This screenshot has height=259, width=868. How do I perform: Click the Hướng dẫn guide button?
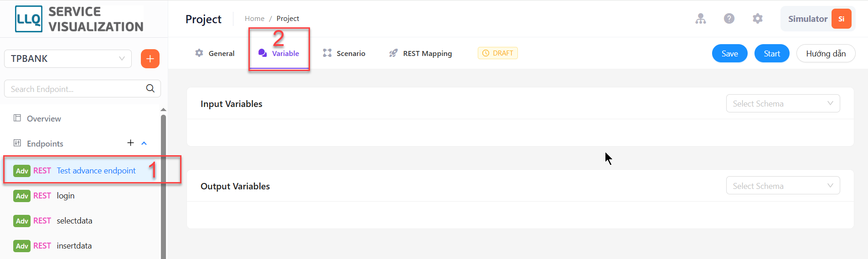pyautogui.click(x=826, y=53)
